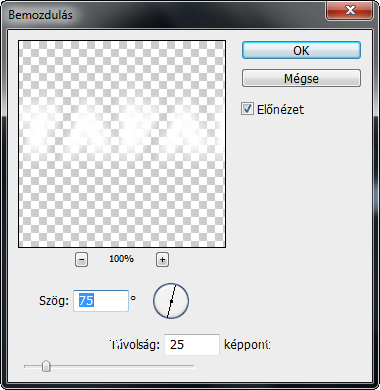Click the Távolság label
The width and height of the screenshot is (380, 390).
[134, 345]
